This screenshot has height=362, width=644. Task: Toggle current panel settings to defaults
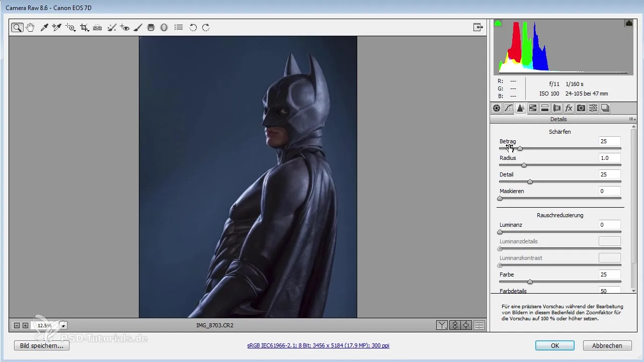pos(479,325)
